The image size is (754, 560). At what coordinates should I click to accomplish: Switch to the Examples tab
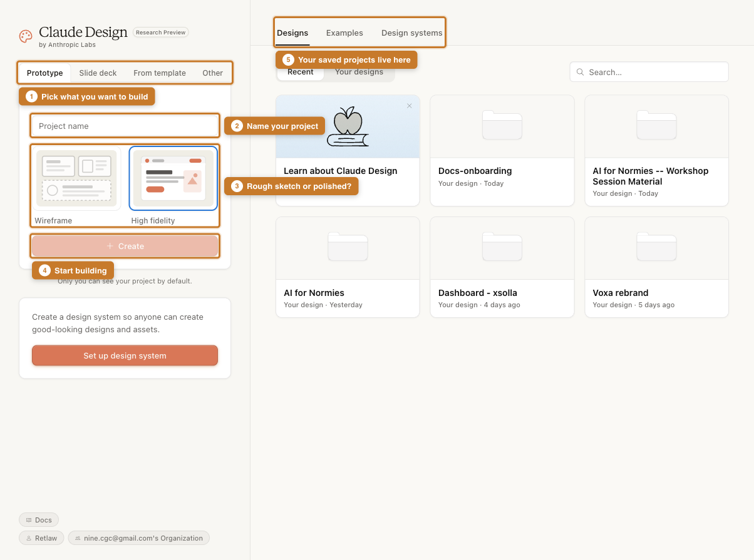click(x=344, y=33)
